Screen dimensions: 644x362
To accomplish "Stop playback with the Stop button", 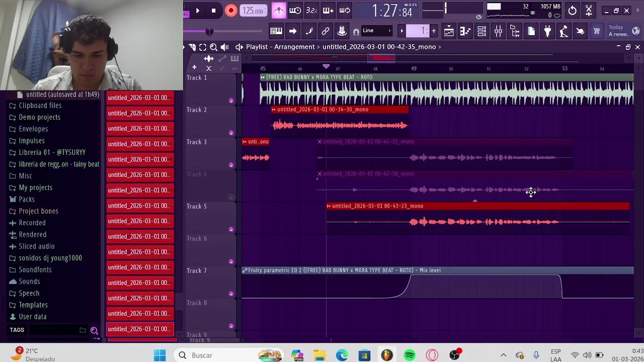I will (213, 11).
